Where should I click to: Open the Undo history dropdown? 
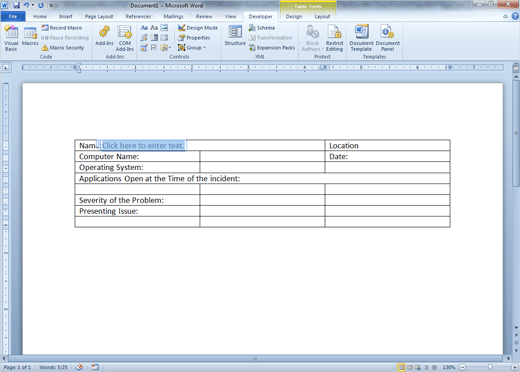tap(33, 5)
